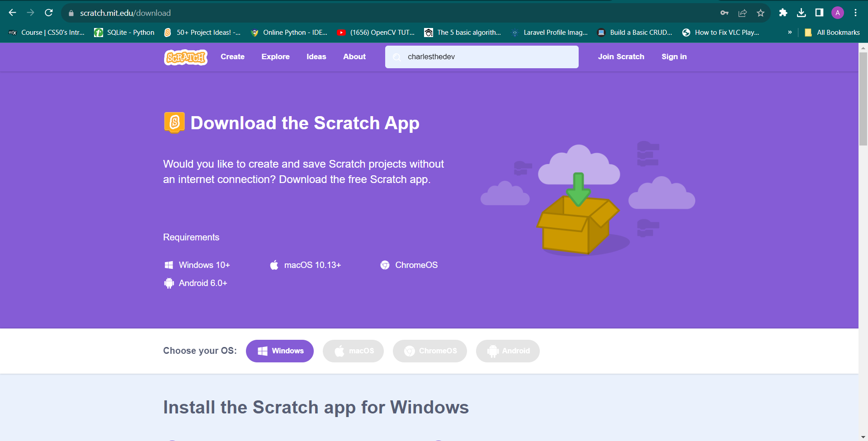Select macOS as your OS
This screenshot has height=441, width=868.
353,351
